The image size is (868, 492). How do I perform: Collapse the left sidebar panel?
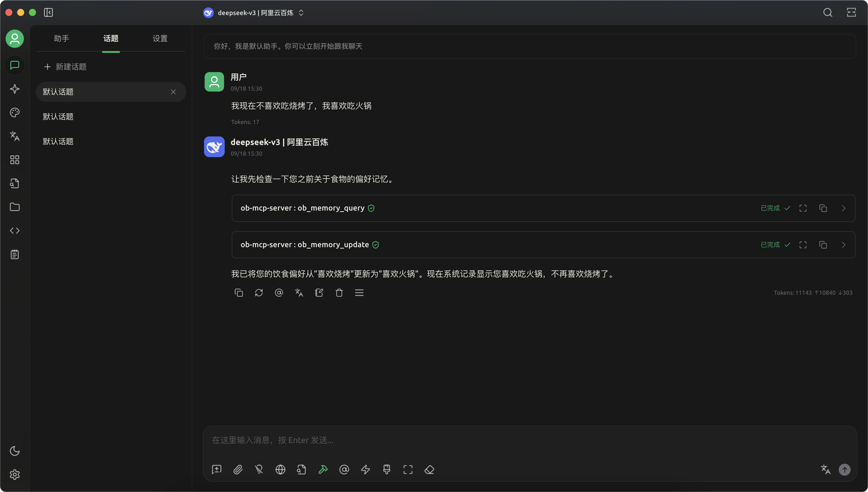click(x=48, y=12)
